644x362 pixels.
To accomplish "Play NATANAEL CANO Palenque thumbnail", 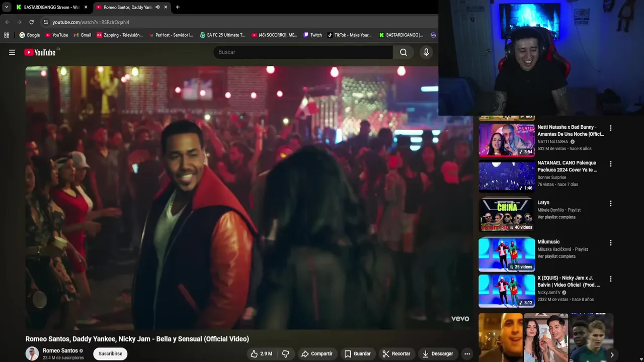I will click(507, 176).
